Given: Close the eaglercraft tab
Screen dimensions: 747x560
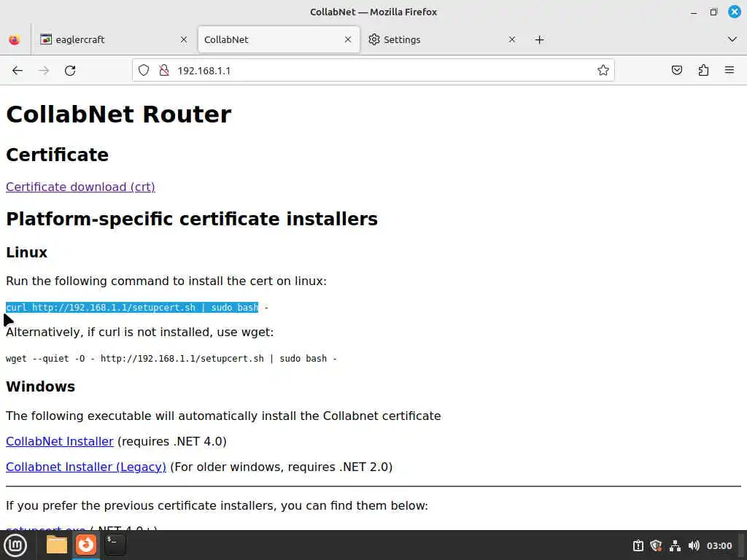Looking at the screenshot, I should [184, 39].
